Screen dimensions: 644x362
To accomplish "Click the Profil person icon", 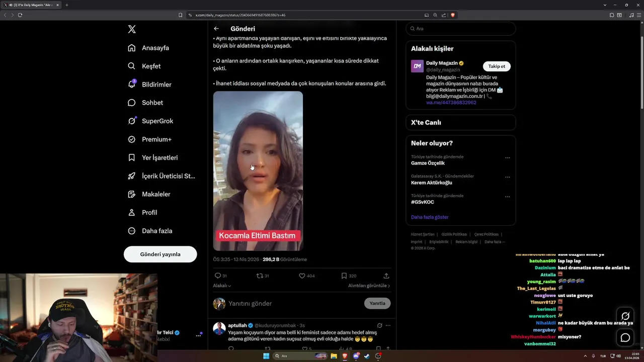I will (132, 212).
